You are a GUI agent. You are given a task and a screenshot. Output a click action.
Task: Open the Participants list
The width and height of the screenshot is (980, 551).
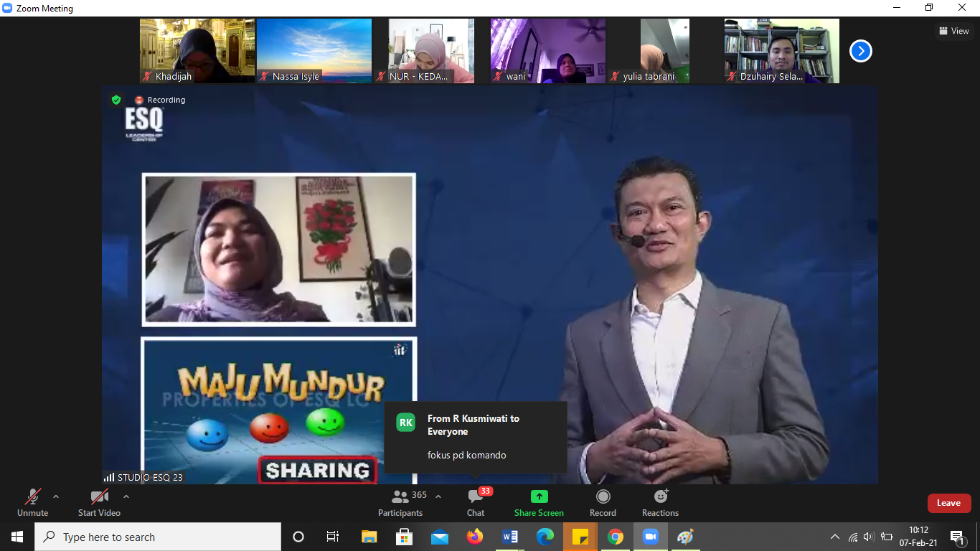[x=400, y=496]
